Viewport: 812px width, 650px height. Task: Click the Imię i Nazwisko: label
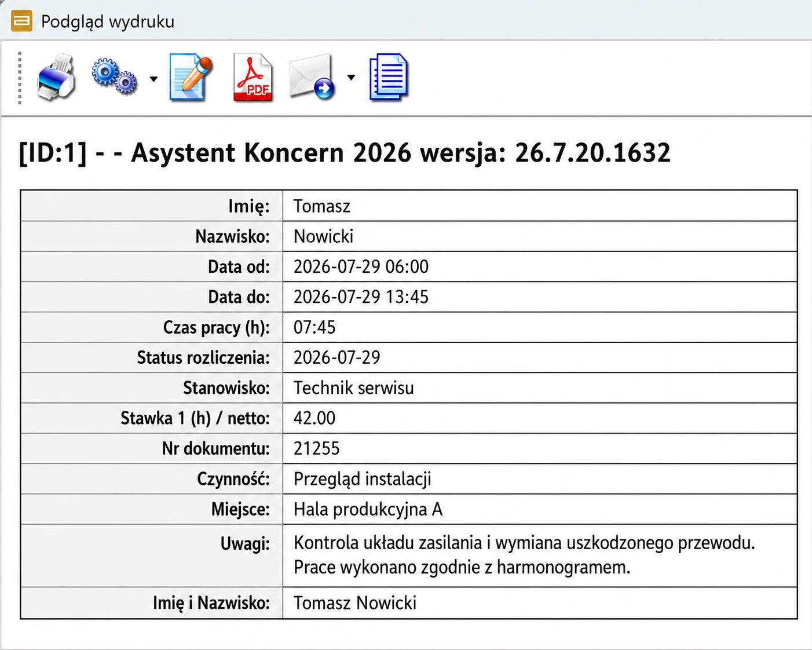click(x=211, y=603)
